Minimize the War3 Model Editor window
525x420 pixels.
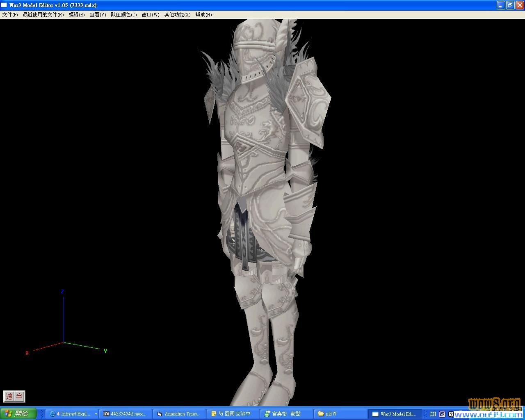(501, 5)
